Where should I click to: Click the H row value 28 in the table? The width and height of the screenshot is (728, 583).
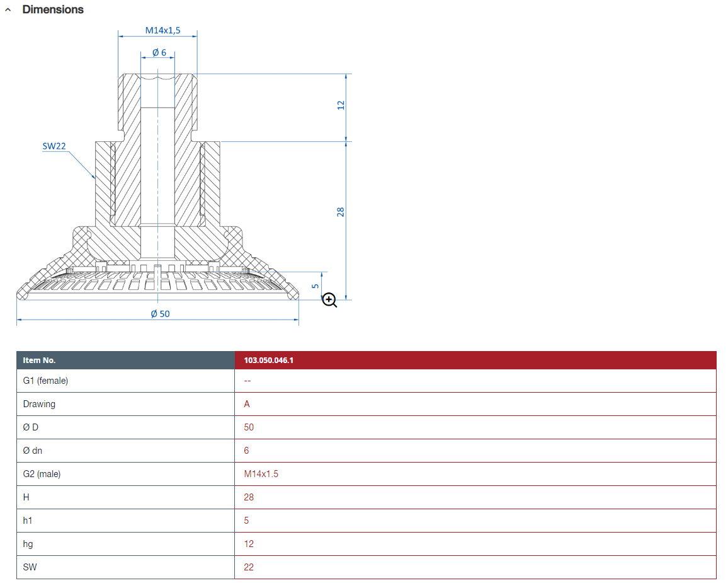[249, 497]
